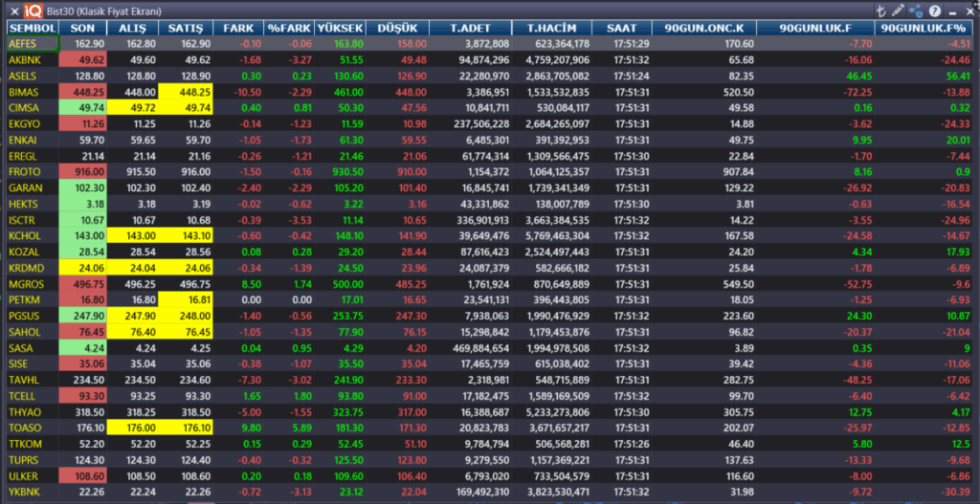Image resolution: width=980 pixels, height=504 pixels.
Task: Sort by the T.ADET column header
Action: (x=471, y=28)
